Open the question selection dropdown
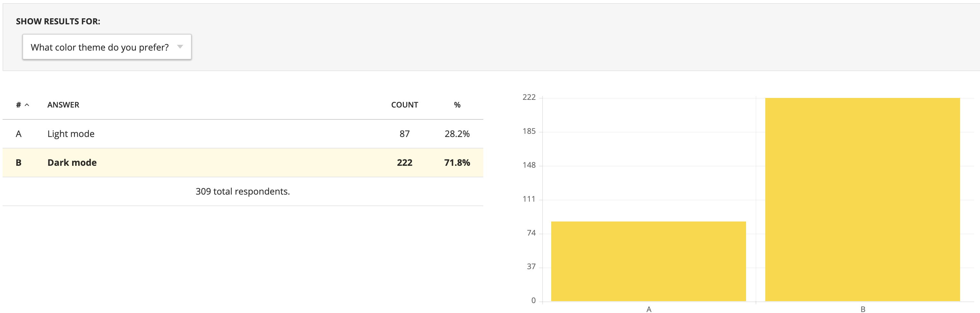 [106, 47]
